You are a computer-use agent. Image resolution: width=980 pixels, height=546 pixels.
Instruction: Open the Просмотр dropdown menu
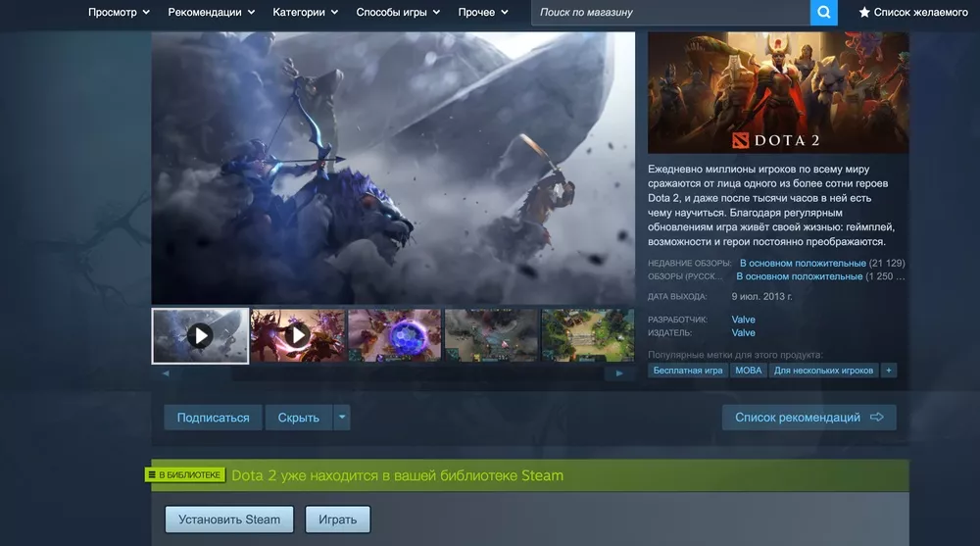(119, 12)
